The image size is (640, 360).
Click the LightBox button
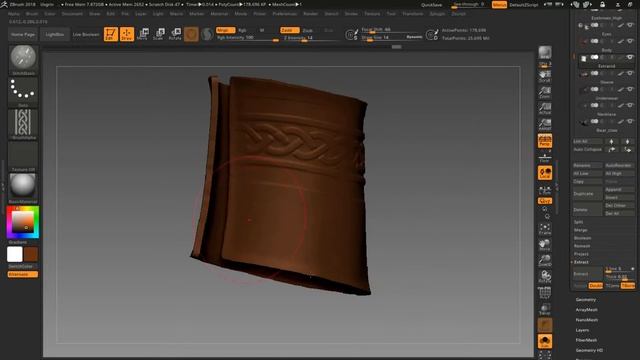(55, 34)
